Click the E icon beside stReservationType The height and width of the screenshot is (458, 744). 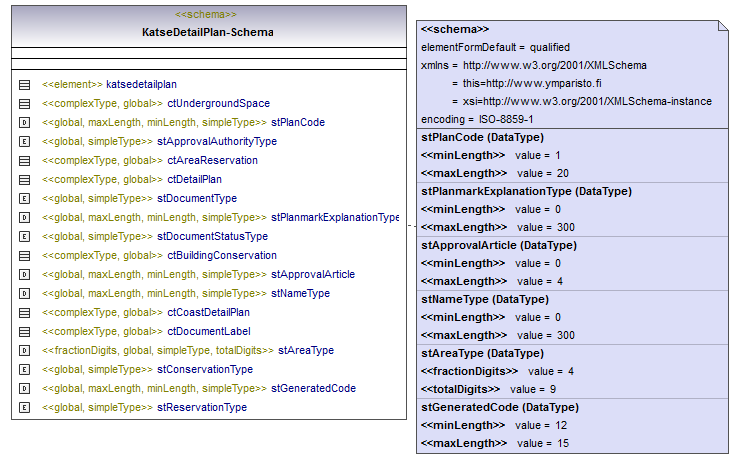click(24, 408)
